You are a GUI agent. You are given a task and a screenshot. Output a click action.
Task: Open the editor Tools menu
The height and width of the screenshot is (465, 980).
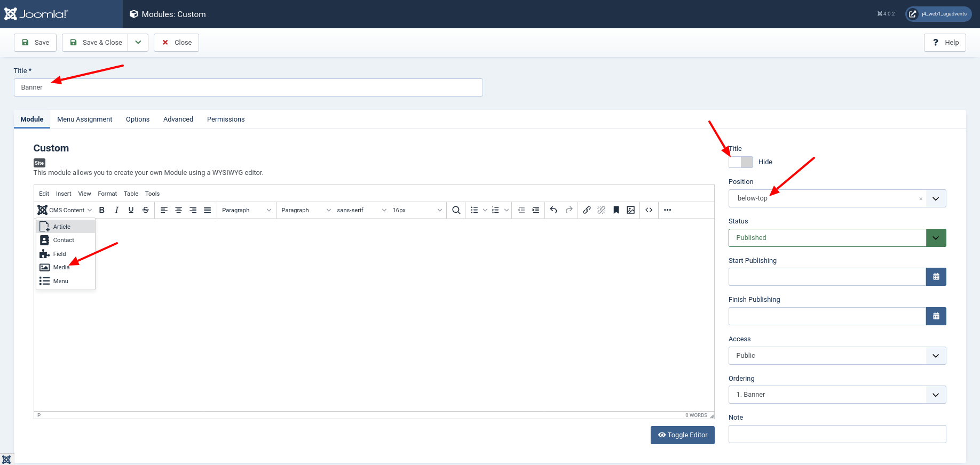(153, 194)
